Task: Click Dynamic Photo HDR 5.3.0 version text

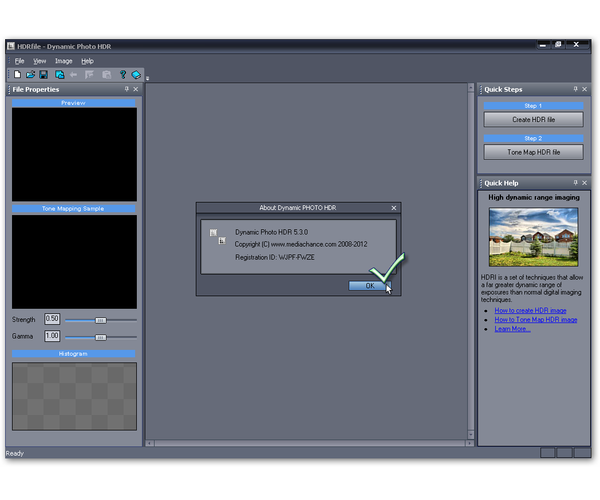Action: point(271,232)
